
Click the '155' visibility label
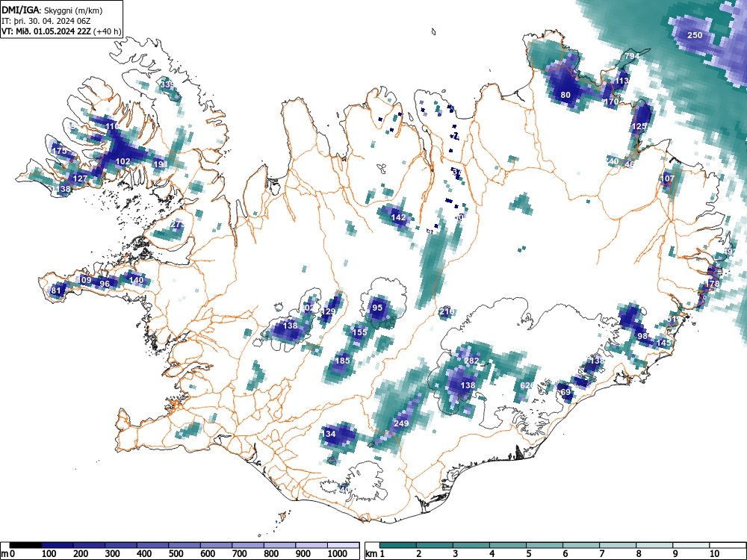click(360, 332)
